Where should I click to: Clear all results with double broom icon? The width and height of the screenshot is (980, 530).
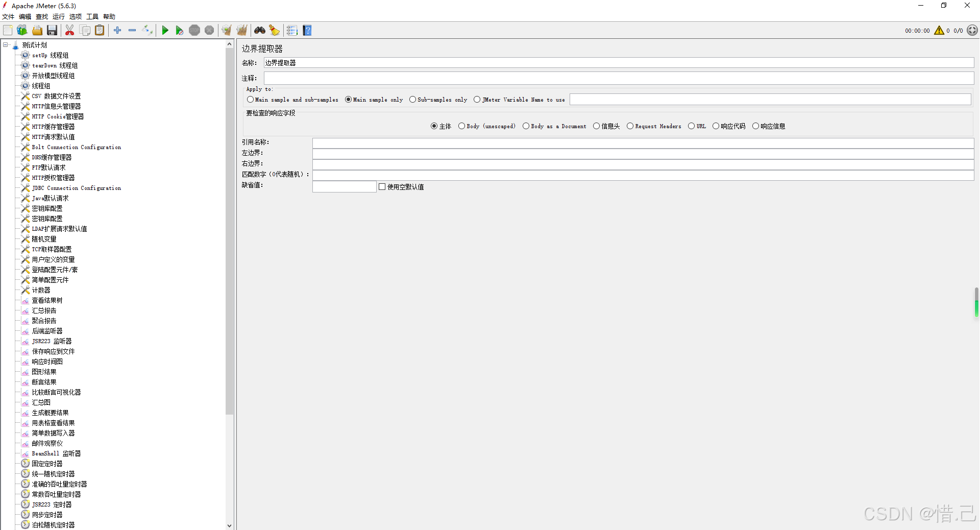coord(242,31)
